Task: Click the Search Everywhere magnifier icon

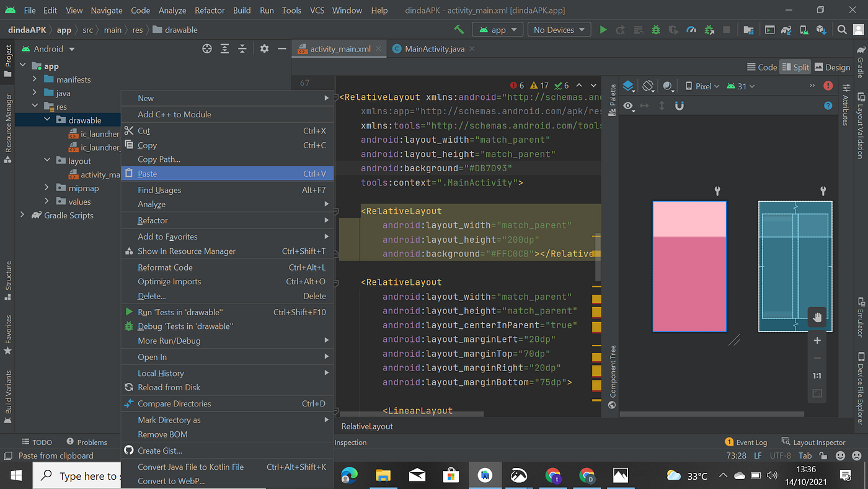Action: 843,29
